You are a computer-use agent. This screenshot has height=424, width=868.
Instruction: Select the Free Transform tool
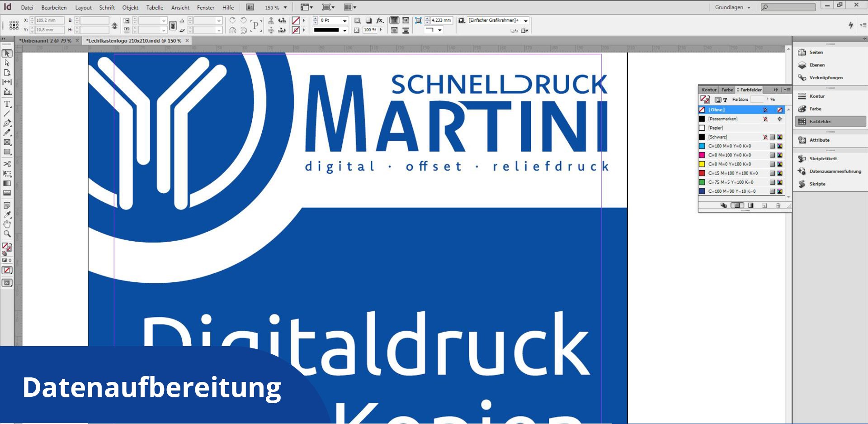click(x=7, y=174)
